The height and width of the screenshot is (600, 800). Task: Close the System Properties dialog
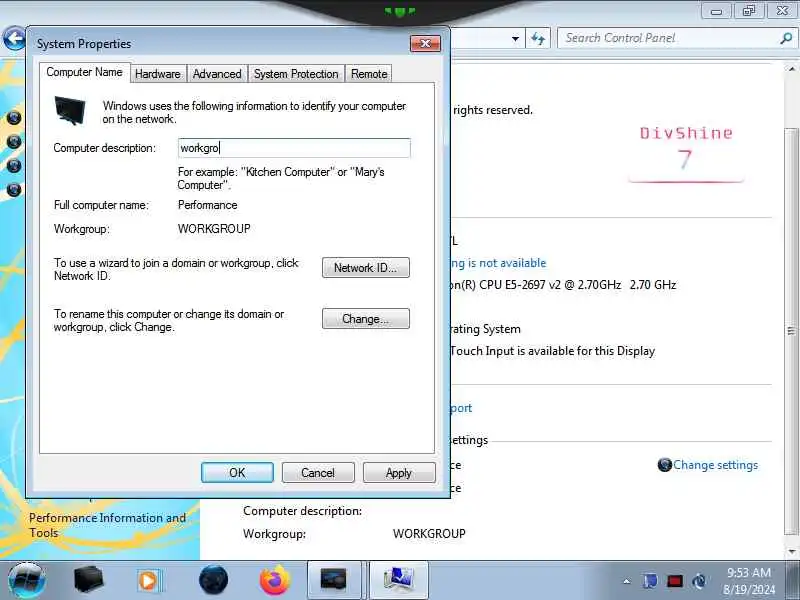[425, 43]
